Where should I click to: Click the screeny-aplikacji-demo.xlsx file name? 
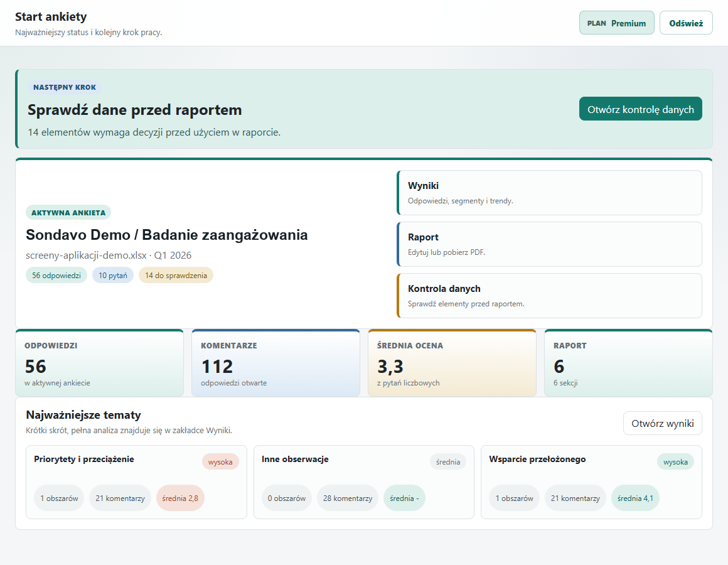(87, 256)
